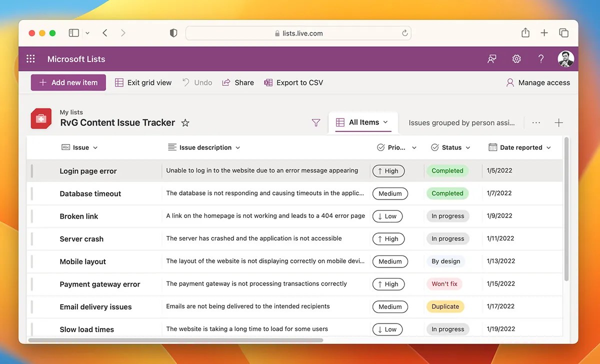Click the Manage access link

pos(538,82)
